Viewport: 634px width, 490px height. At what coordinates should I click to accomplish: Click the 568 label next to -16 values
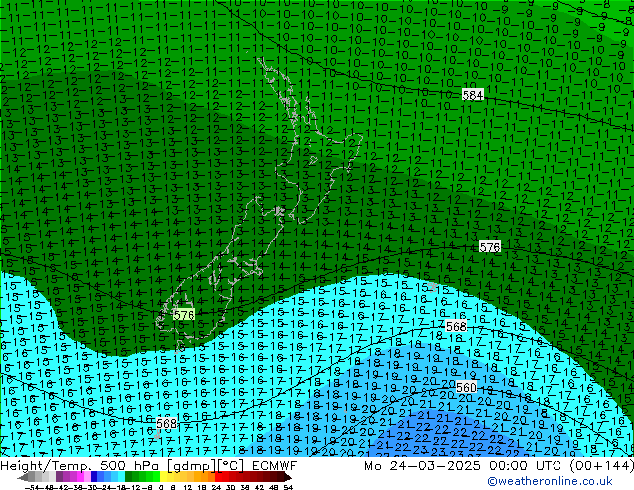pyautogui.click(x=167, y=423)
